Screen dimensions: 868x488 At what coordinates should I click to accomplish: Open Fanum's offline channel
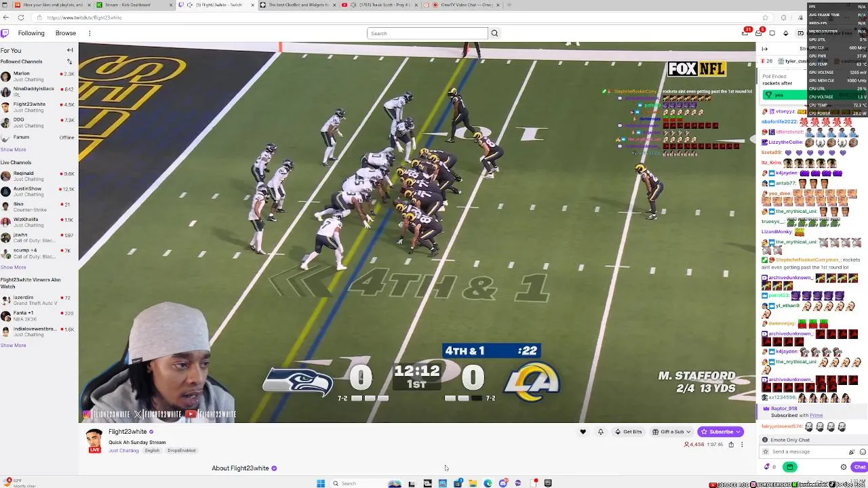(37, 138)
